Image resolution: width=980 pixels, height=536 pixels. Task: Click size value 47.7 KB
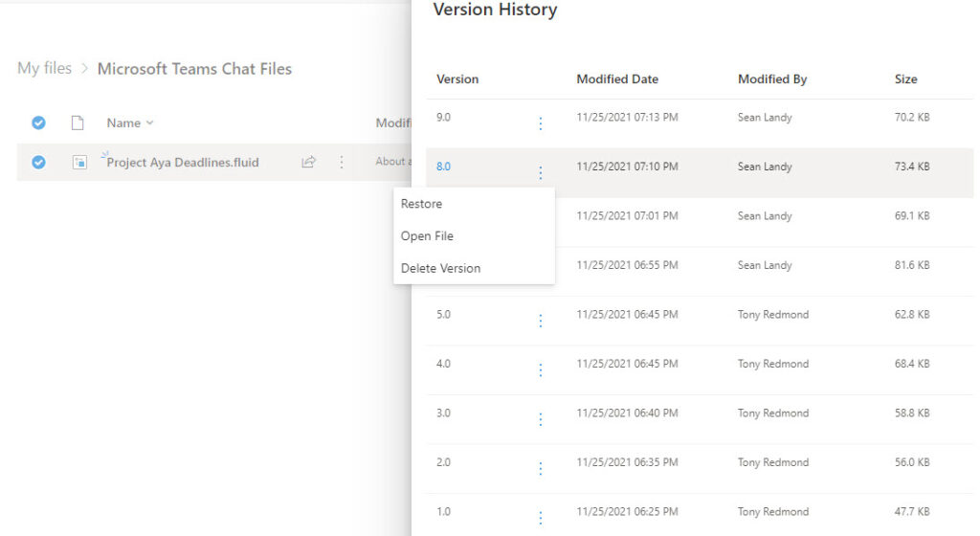[912, 512]
